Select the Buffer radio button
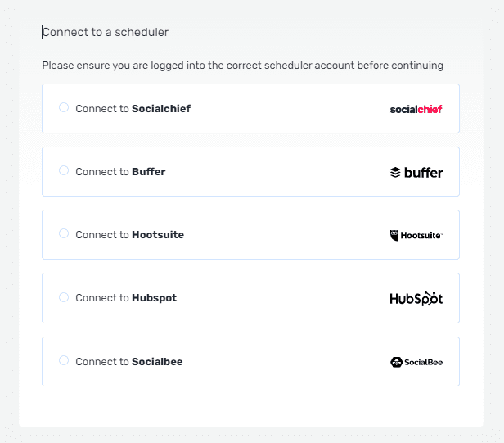 [64, 170]
